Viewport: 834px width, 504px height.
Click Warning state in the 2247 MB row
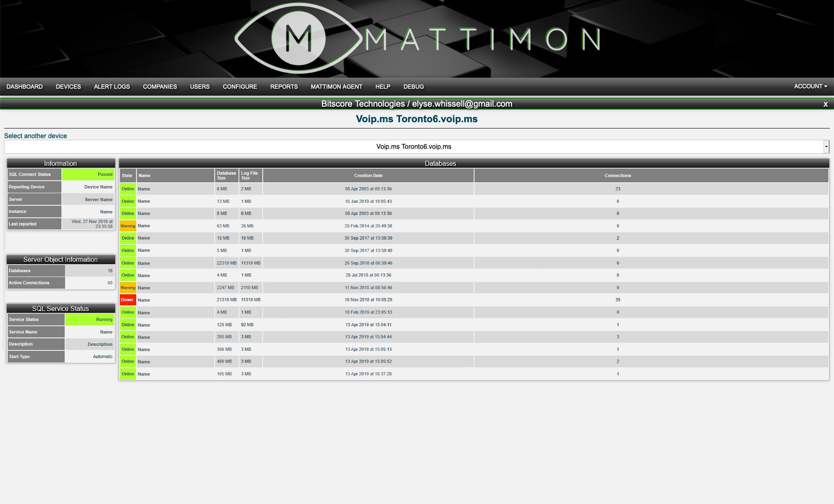pos(128,287)
